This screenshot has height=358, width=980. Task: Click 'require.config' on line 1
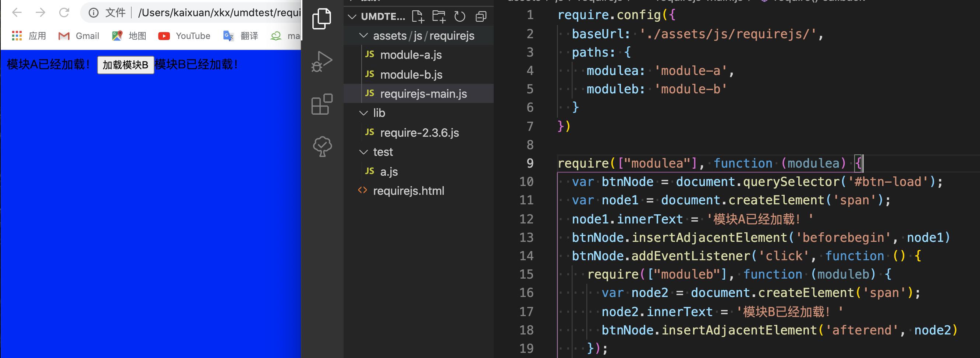(x=609, y=15)
